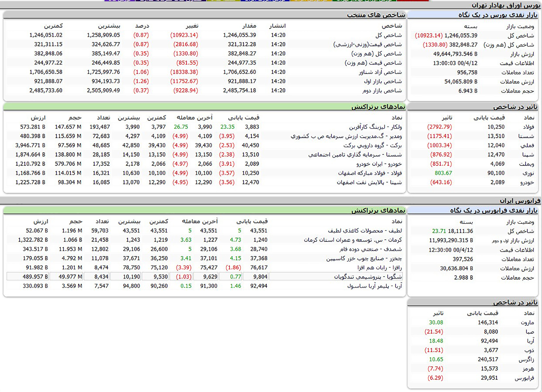Open شاخص كل (هم وزن) in selected indices

tap(377, 54)
